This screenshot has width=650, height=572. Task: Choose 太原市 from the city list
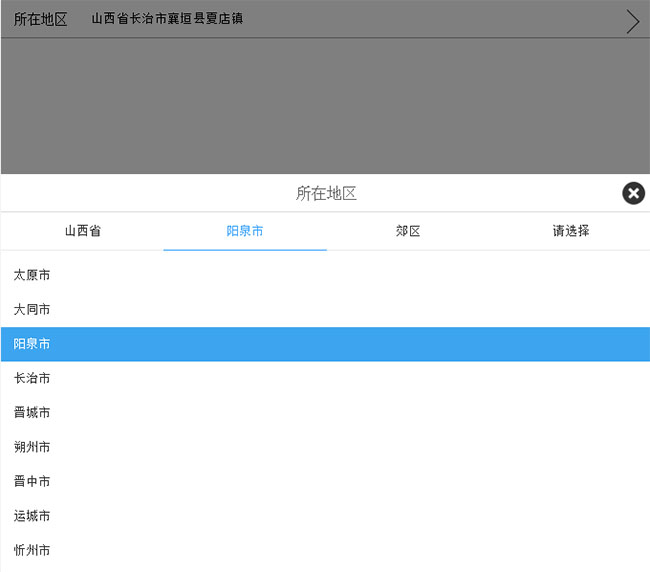pyautogui.click(x=32, y=275)
